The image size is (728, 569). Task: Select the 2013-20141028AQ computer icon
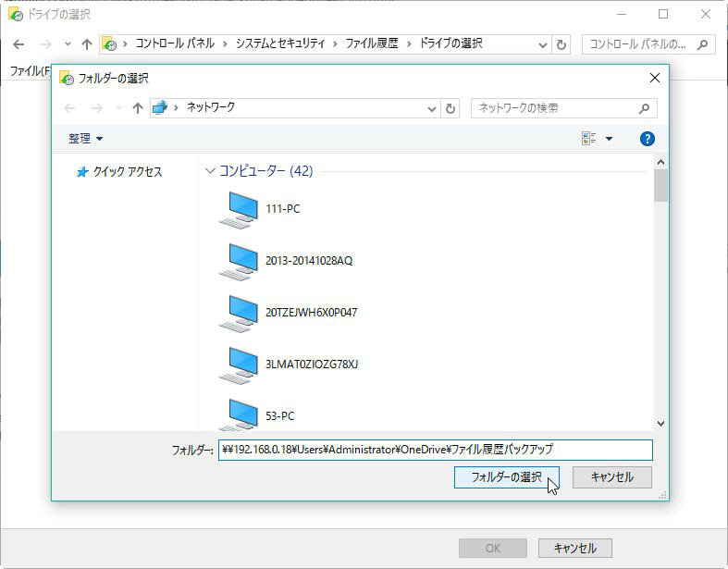pos(239,262)
